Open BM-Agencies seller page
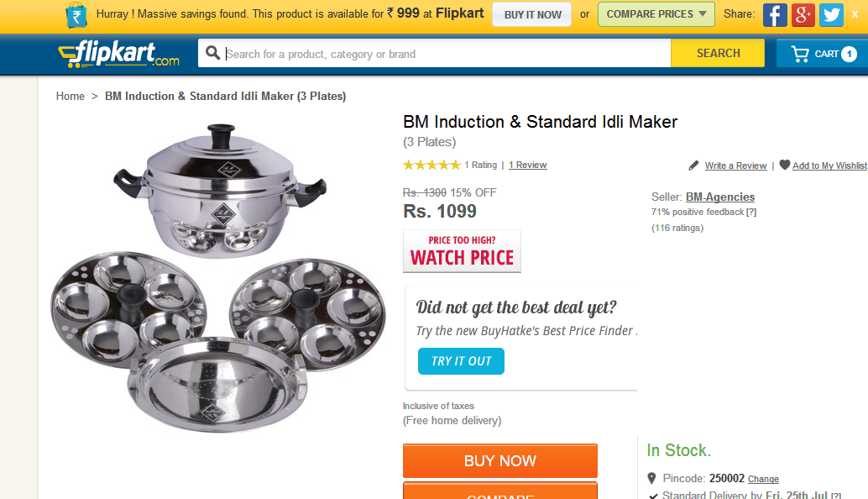Image resolution: width=868 pixels, height=499 pixels. click(720, 197)
